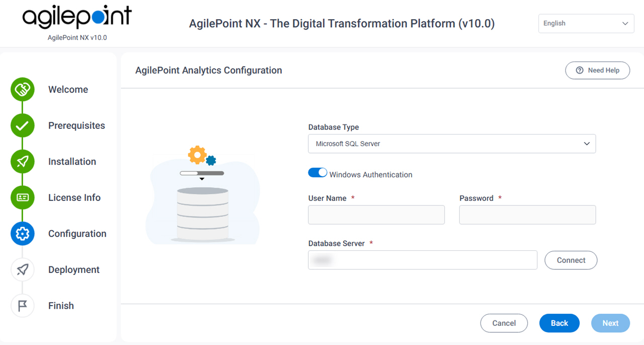This screenshot has width=644, height=345.
Task: Focus the Database Server field
Action: (x=423, y=260)
